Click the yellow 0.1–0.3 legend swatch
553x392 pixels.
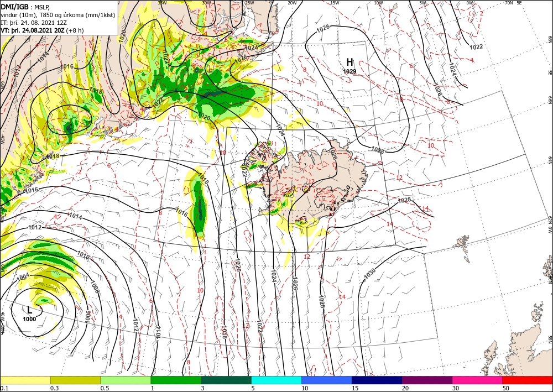click(25, 380)
